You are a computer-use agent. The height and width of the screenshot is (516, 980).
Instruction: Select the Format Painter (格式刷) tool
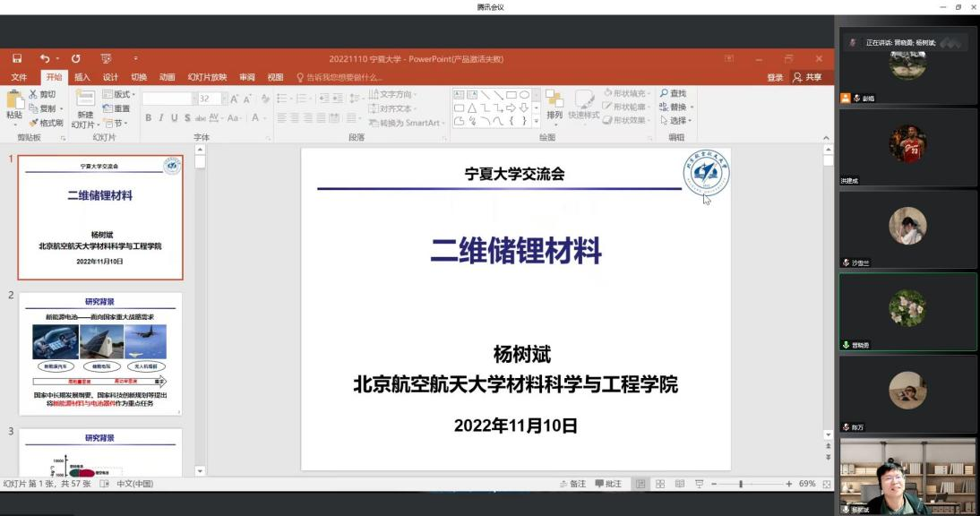click(x=46, y=123)
